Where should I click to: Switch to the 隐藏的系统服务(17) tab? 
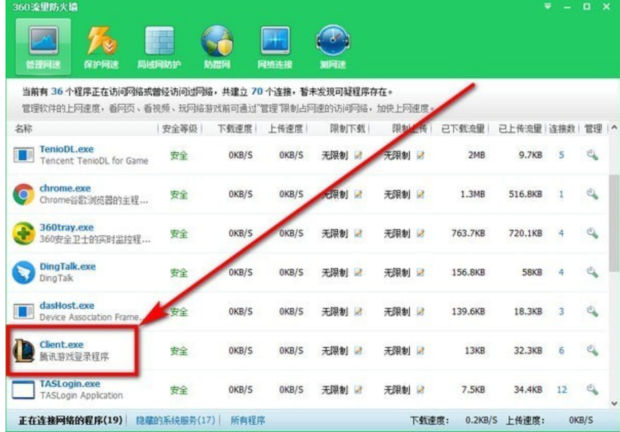pyautogui.click(x=176, y=420)
